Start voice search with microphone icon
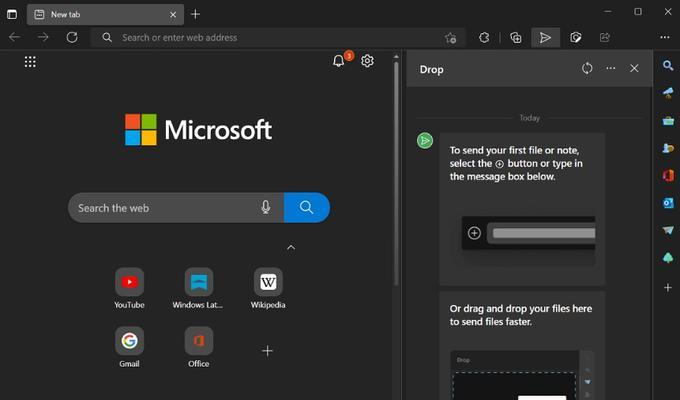 pos(266,207)
